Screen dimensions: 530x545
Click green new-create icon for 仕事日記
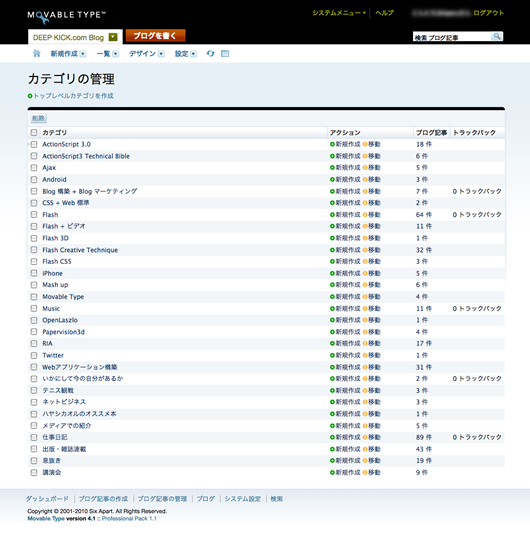point(332,437)
